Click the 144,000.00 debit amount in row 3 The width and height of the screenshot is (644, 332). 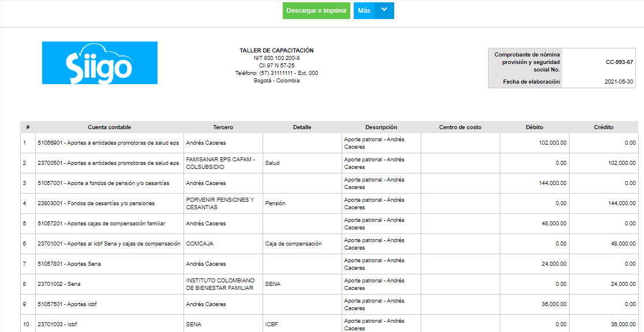(550, 183)
